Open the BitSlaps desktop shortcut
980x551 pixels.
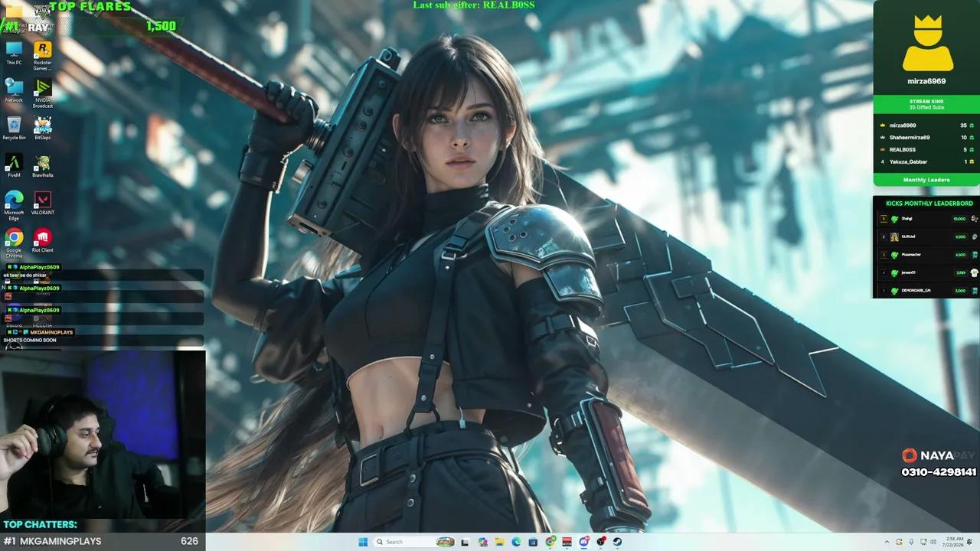(43, 128)
